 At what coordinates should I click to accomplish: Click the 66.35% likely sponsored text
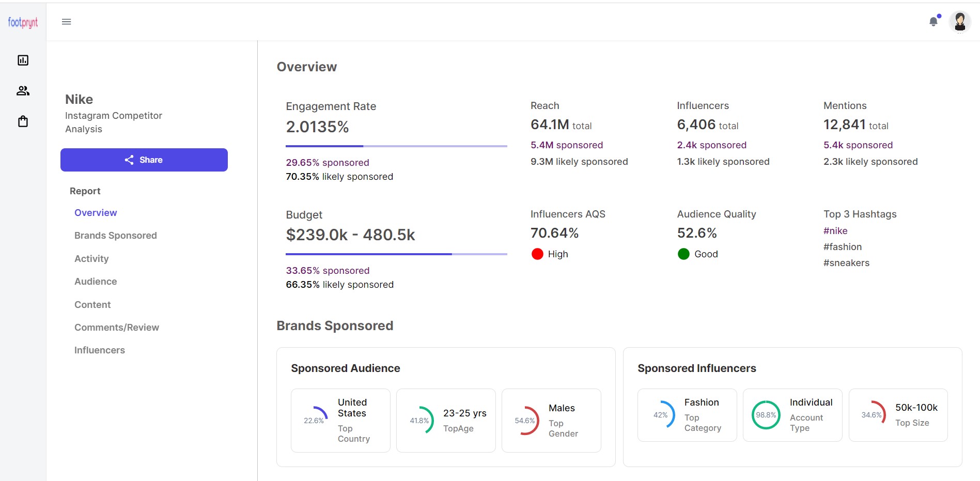coord(339,285)
